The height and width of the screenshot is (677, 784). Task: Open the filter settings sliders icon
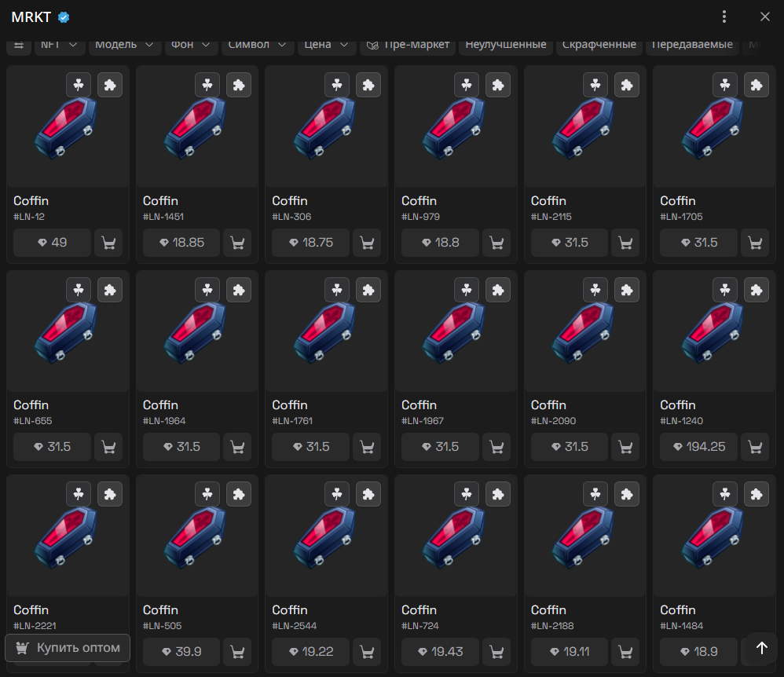tap(19, 45)
